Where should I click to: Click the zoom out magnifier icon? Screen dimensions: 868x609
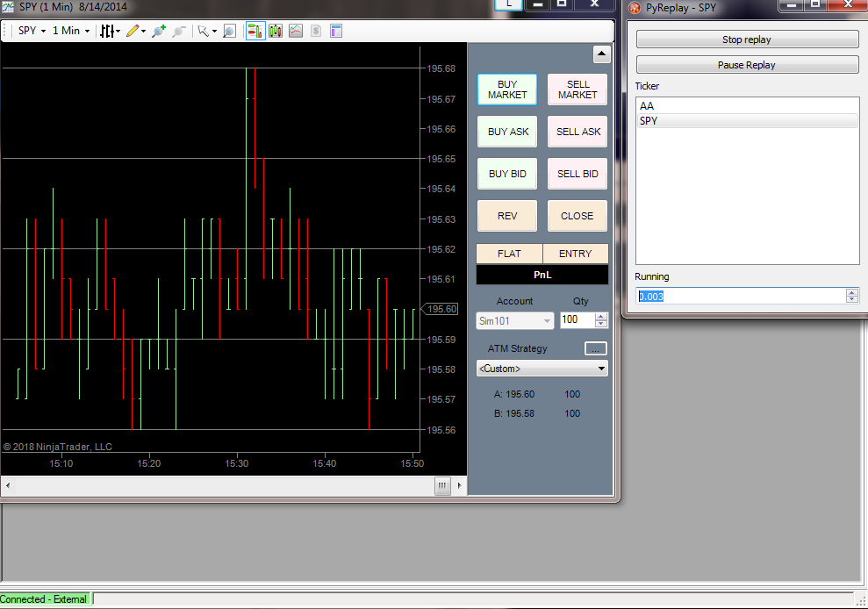tap(179, 31)
